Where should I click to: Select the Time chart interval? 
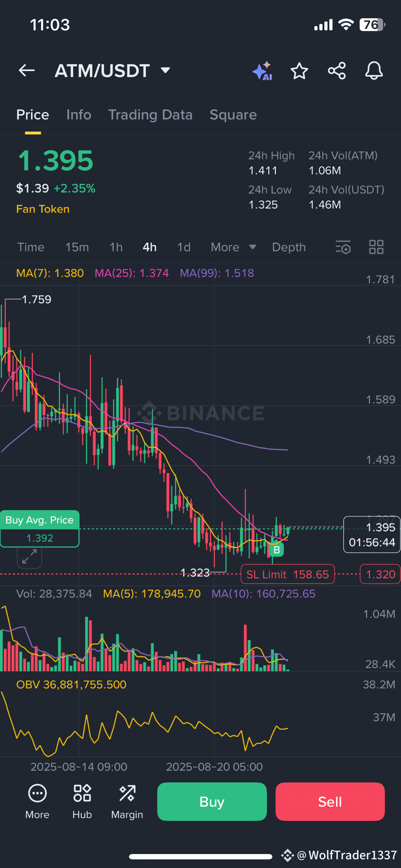click(x=31, y=247)
